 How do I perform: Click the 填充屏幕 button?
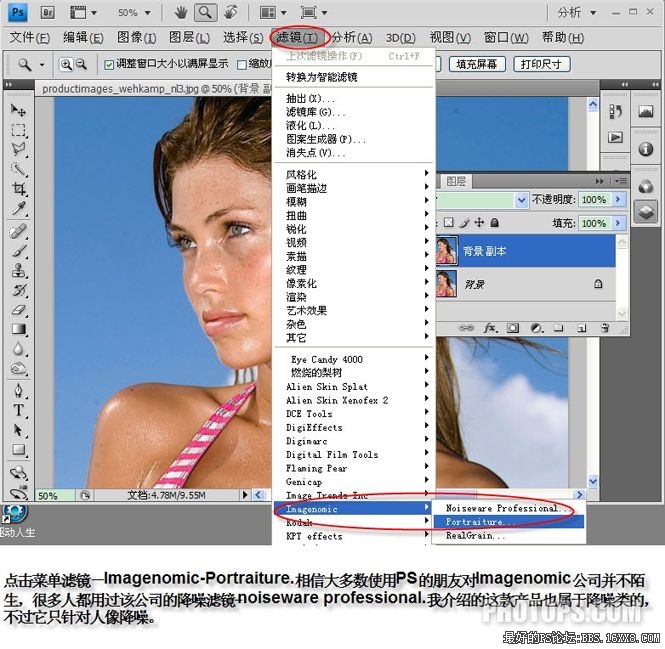point(476,64)
